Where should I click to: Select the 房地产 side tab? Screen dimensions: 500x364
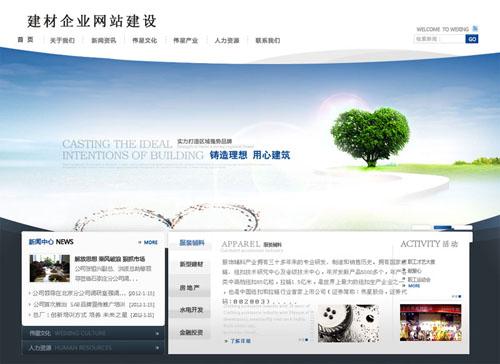190,287
